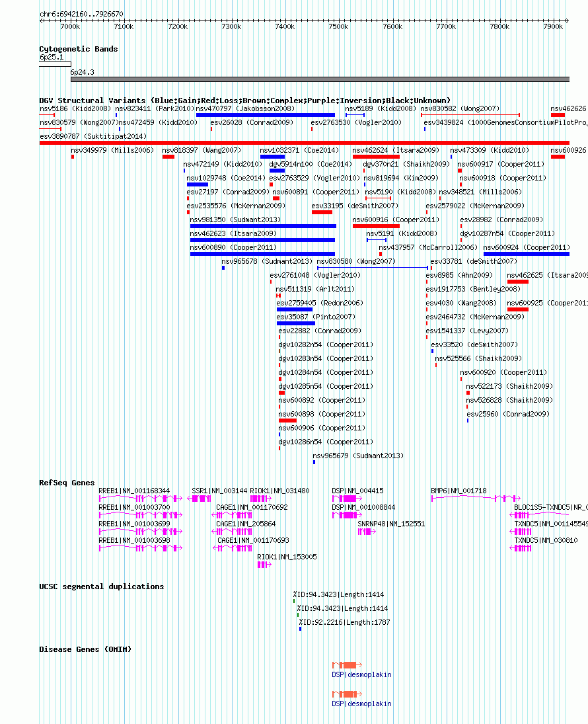Open variant nsv470797 (Jakobsson2008)

245,109
